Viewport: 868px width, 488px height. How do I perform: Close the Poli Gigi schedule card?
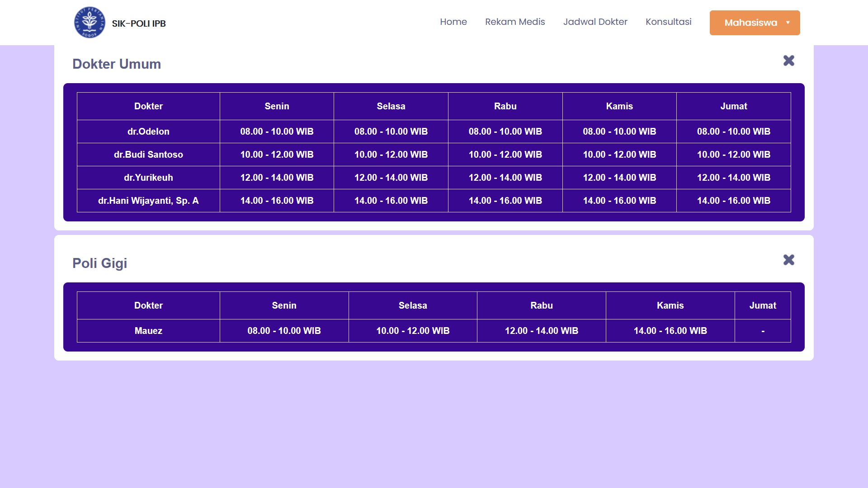click(788, 260)
